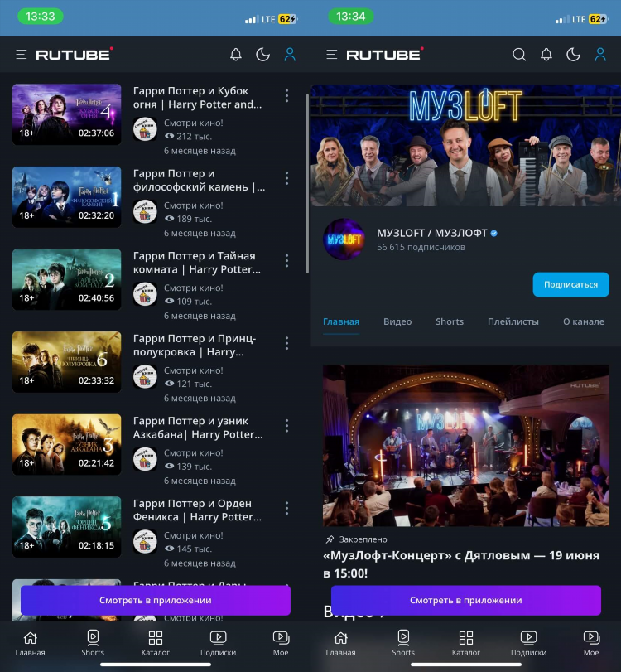
Task: Open options for узник Азкабана video
Action: coord(287,426)
